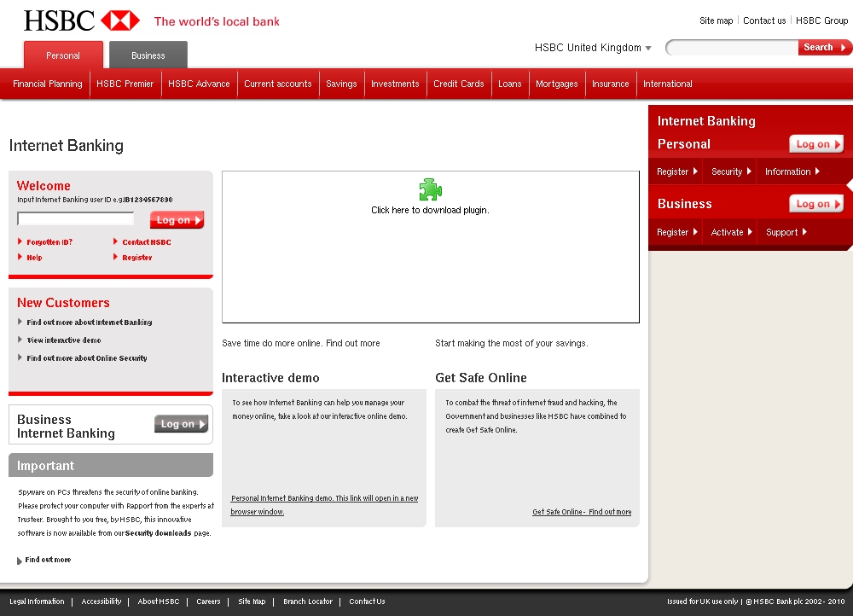Open the HSBC Advance menu

[x=199, y=84]
